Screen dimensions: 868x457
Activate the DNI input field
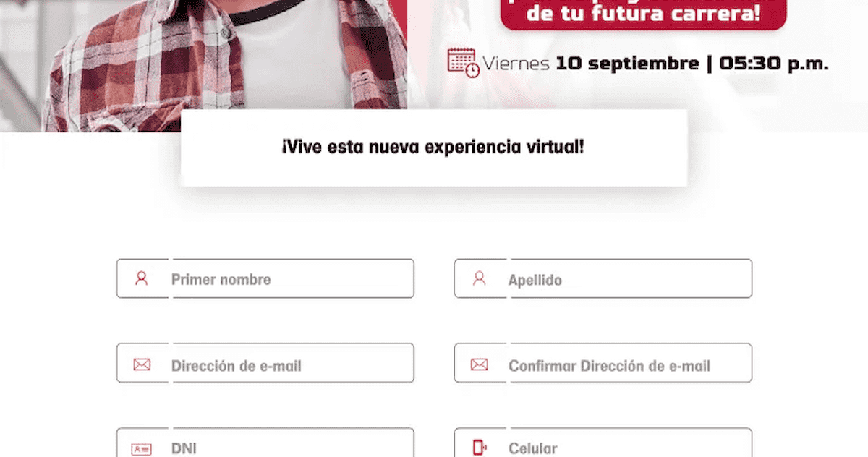pyautogui.click(x=265, y=443)
